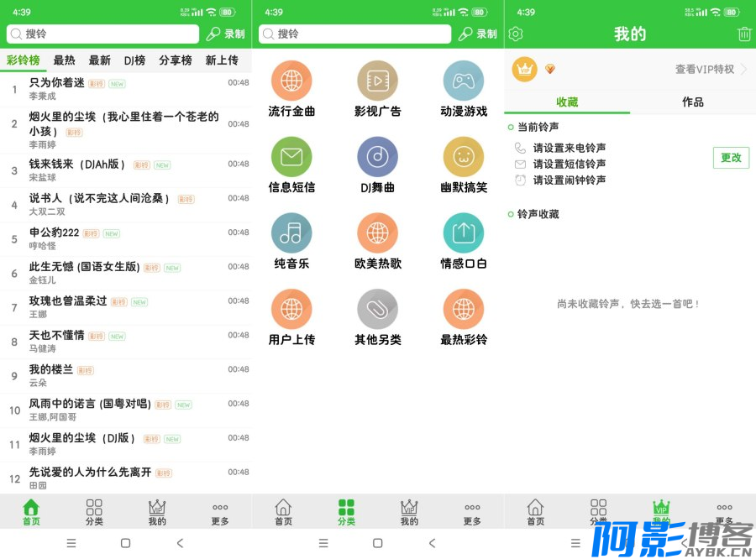Viewport: 756px width, 559px height.
Task: Switch to the DJ榜 tab
Action: tap(134, 60)
